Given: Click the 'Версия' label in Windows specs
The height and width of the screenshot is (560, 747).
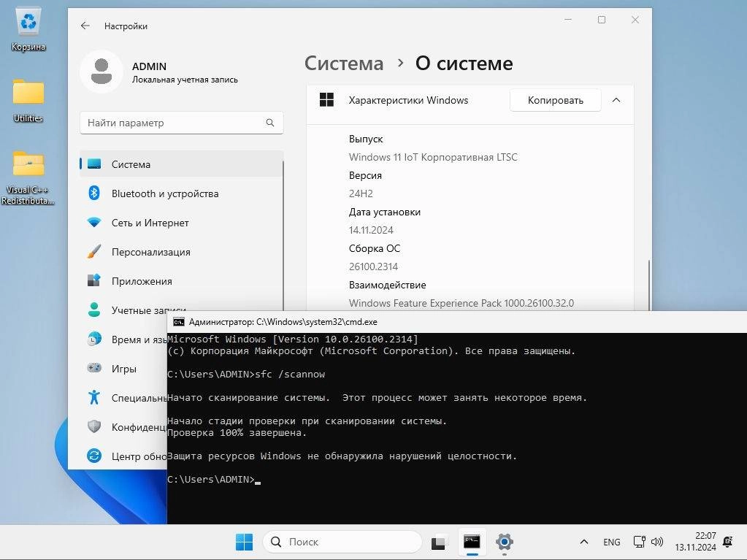Looking at the screenshot, I should (365, 175).
